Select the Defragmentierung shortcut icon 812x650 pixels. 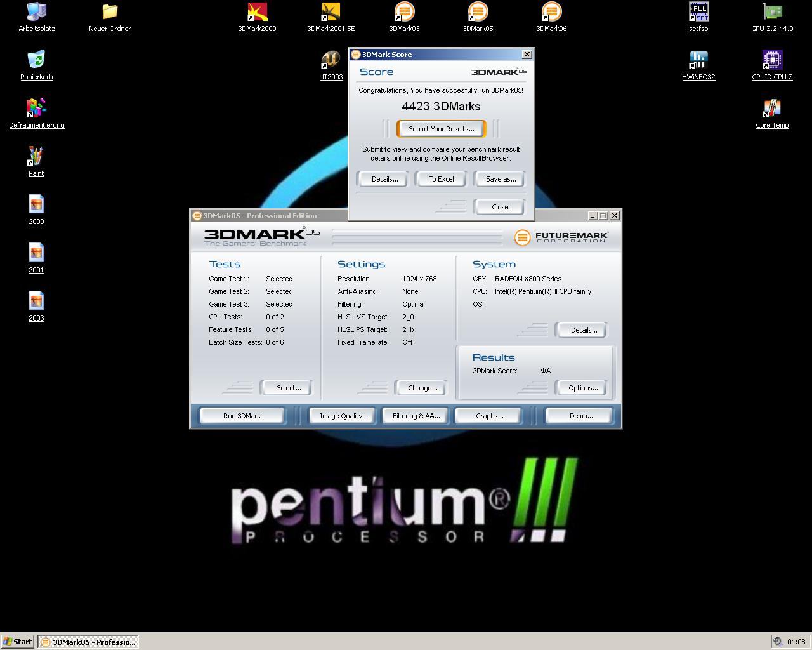click(36, 114)
